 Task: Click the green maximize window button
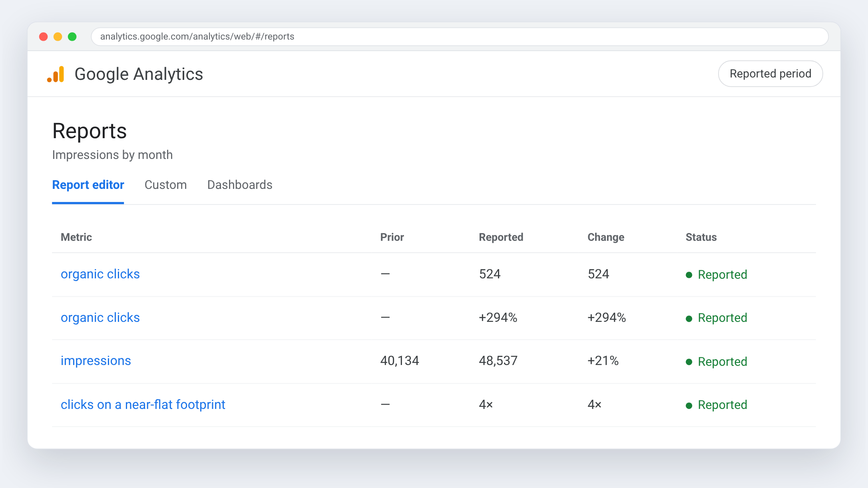point(72,37)
